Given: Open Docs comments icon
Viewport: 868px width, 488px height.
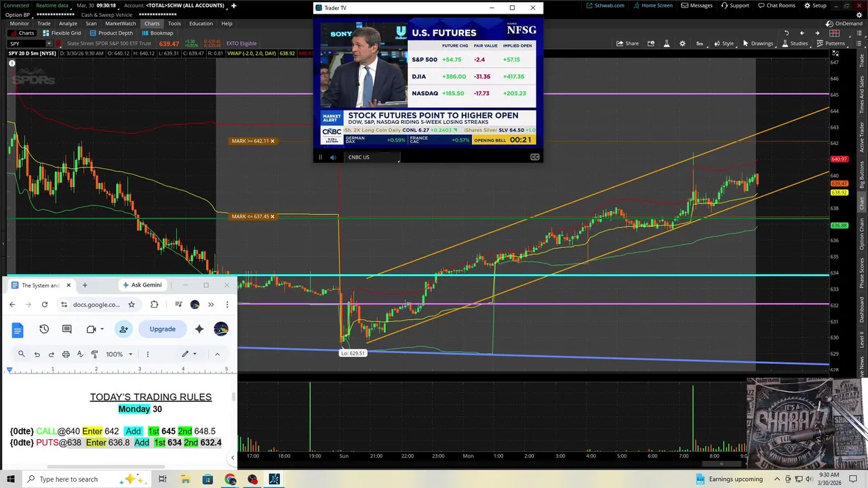Looking at the screenshot, I should [66, 329].
